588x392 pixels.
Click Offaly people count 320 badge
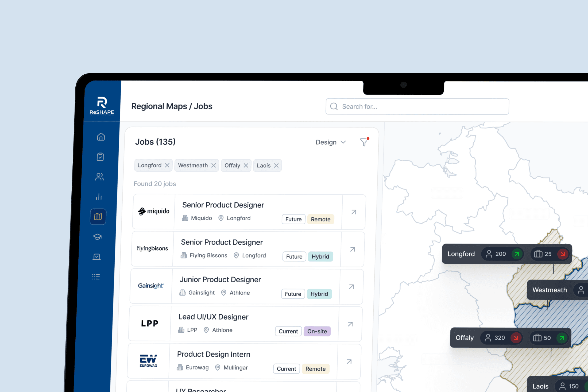501,338
